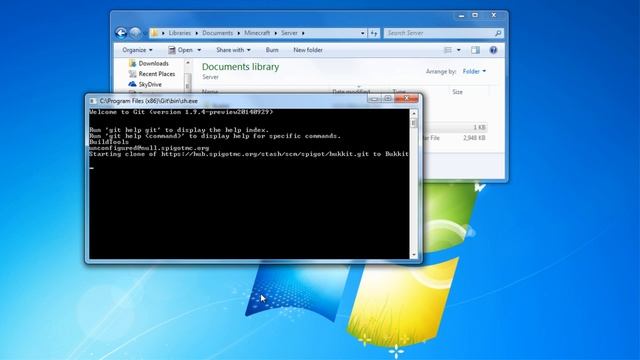Click the Back arrow in Explorer window

pyautogui.click(x=121, y=33)
